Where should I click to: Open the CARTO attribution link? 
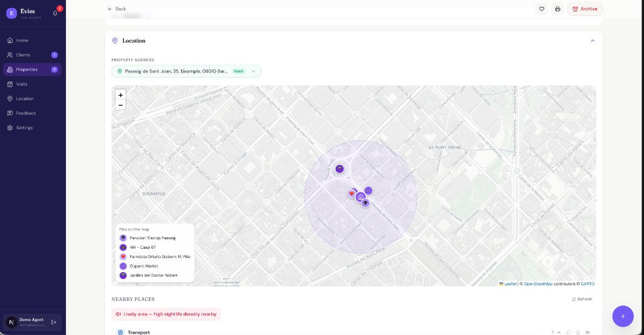click(x=587, y=283)
